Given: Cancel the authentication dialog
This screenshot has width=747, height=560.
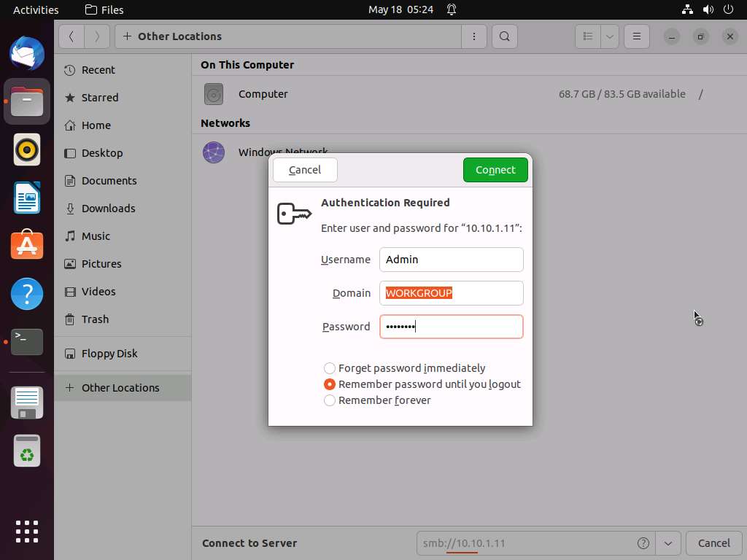Looking at the screenshot, I should click(x=305, y=170).
